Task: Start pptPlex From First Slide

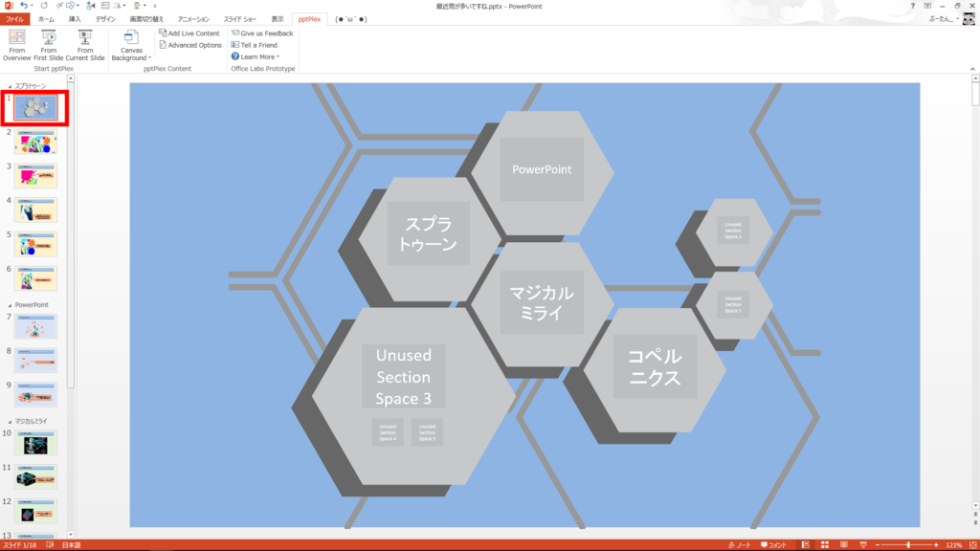Action: coord(48,45)
